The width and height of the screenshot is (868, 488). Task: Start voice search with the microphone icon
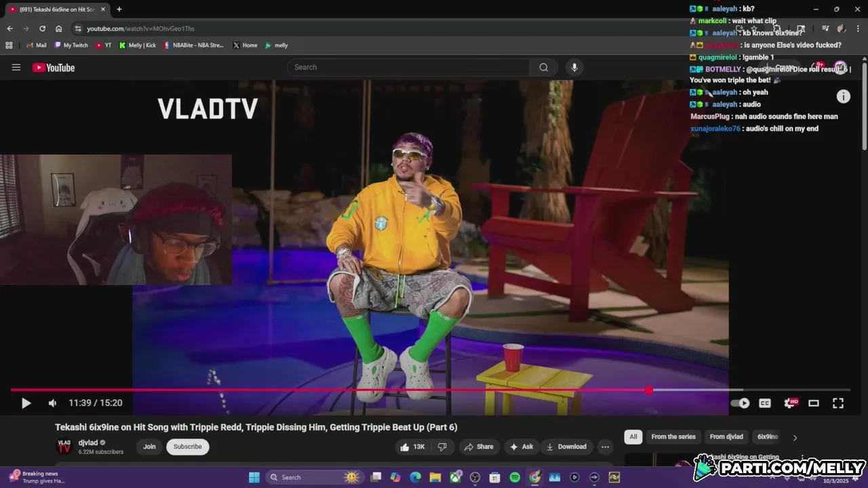pyautogui.click(x=574, y=67)
